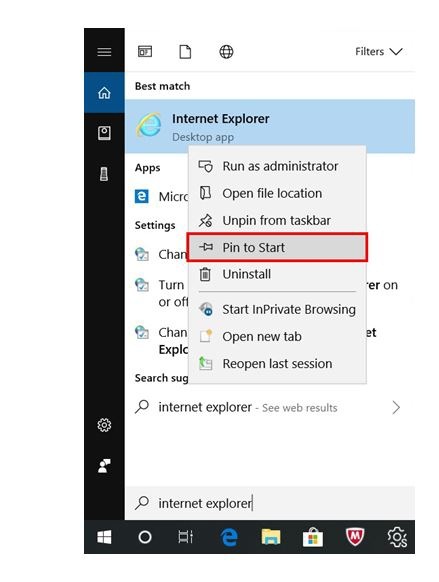Filter search results by Documents icon
Screen dimensions: 439x582
185,52
